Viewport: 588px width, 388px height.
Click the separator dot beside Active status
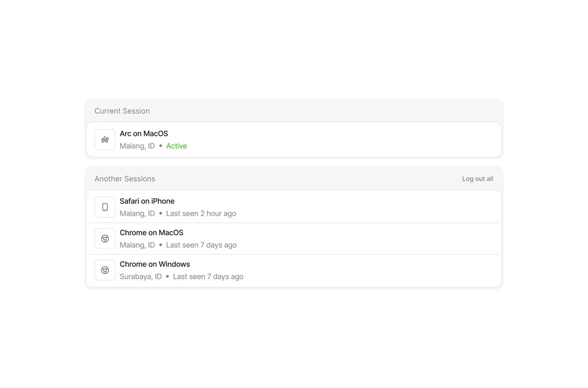161,146
